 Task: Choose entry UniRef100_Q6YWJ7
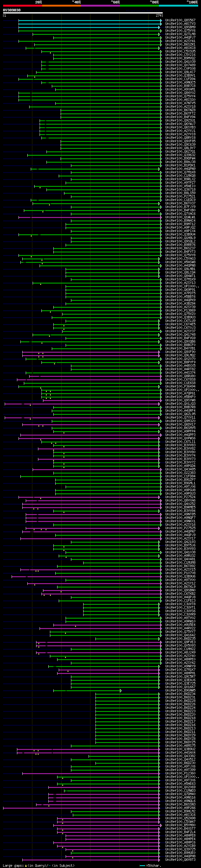click(x=180, y=124)
